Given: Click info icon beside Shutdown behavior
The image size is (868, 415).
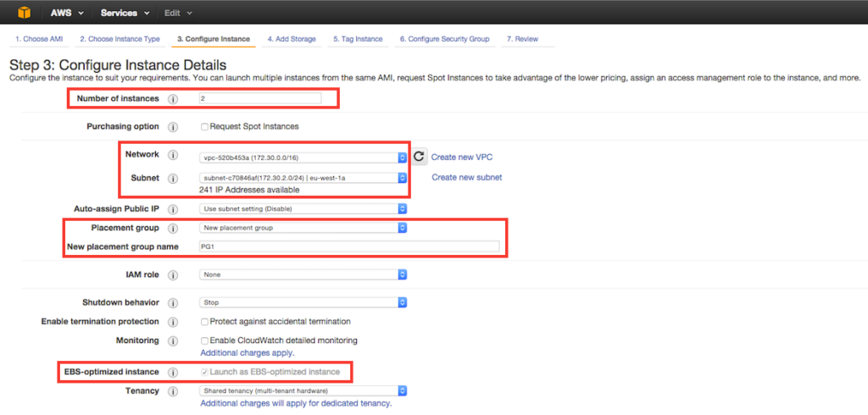Looking at the screenshot, I should [173, 303].
